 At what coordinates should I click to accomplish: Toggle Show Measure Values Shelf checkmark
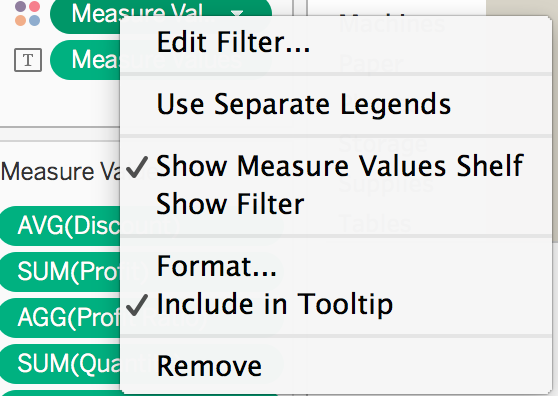(339, 166)
